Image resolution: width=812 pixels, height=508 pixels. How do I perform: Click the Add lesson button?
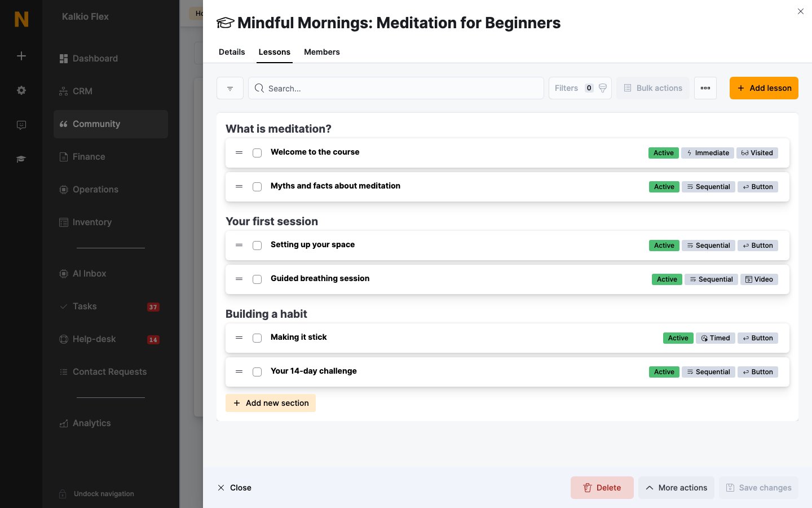[x=764, y=88]
